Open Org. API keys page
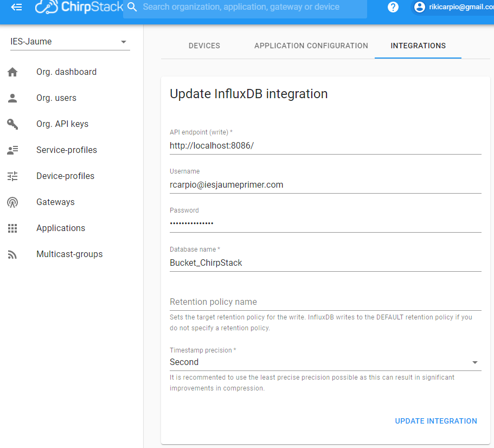This screenshot has width=494, height=448. point(62,124)
